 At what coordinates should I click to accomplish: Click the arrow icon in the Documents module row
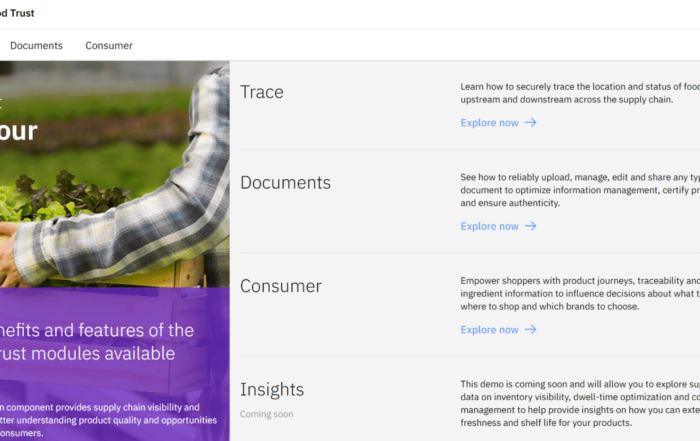530,226
